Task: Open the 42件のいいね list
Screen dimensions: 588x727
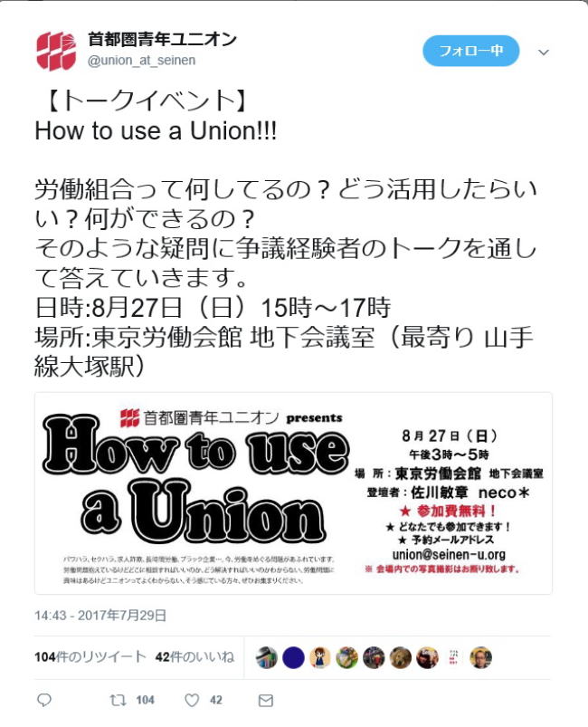Action: [x=195, y=657]
